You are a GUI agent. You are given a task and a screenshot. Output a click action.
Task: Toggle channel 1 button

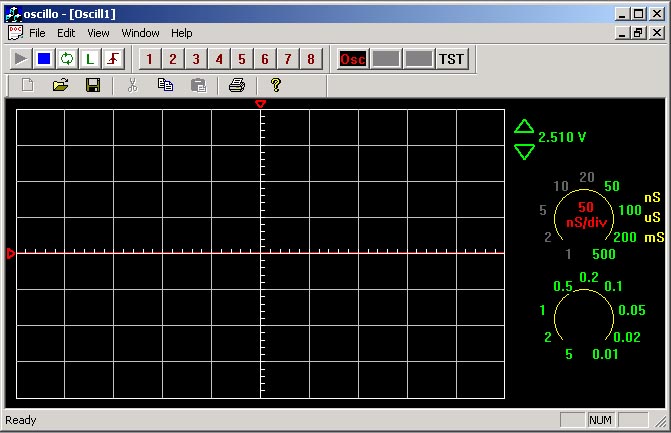[149, 59]
